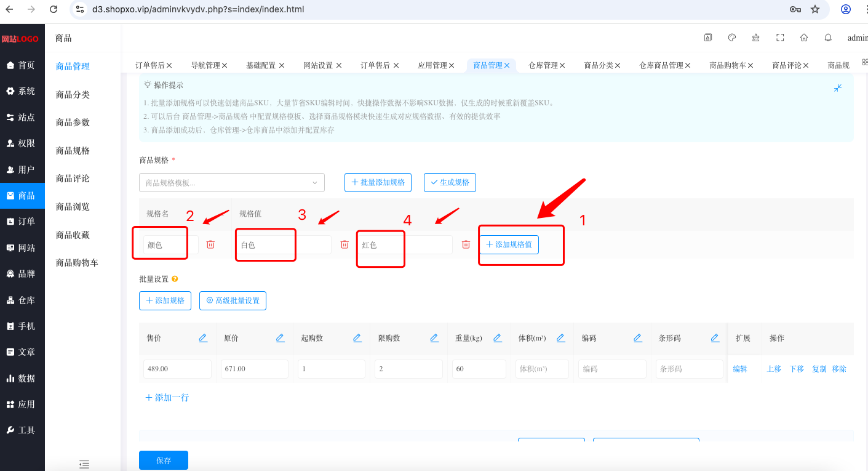
Task: Click the 添加规格值 button
Action: [x=509, y=244]
